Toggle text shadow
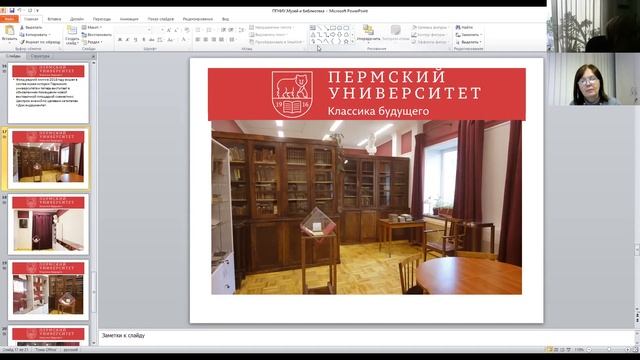This screenshot has height=360, width=640. click(x=143, y=40)
